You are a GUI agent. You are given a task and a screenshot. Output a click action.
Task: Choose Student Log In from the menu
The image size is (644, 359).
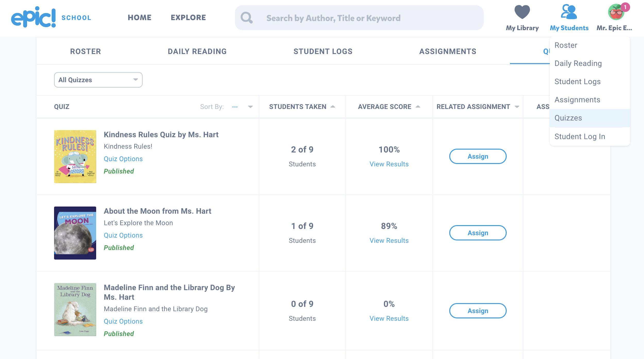click(x=580, y=136)
